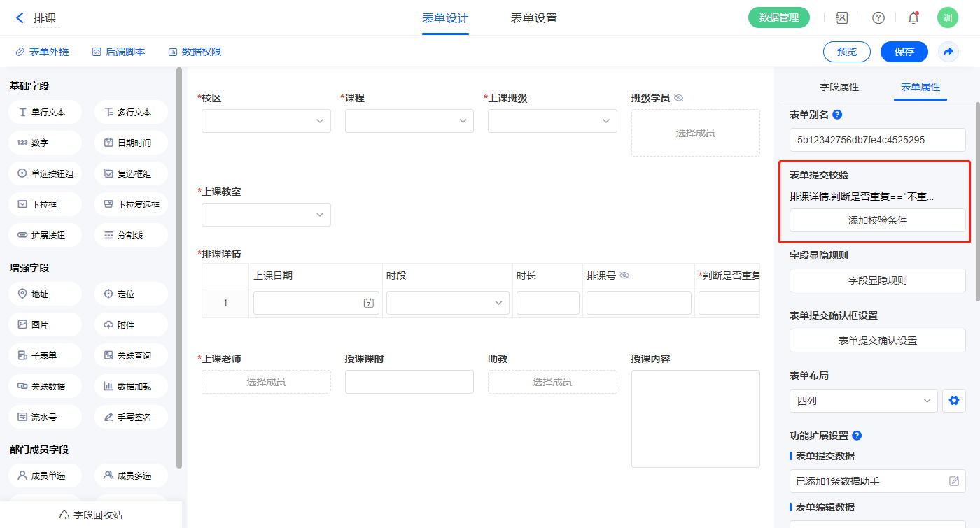Click the address book icon in header
The height and width of the screenshot is (528, 980).
(x=842, y=18)
